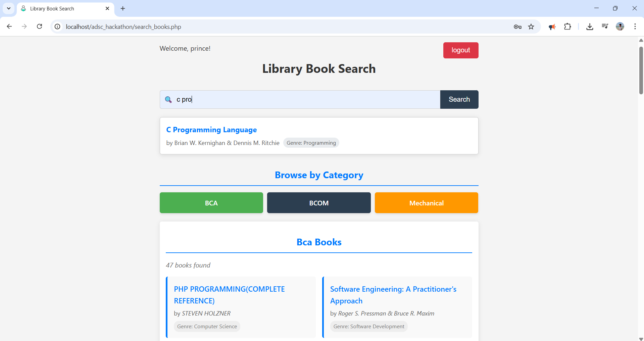The image size is (644, 341).
Task: Click Brian W. Kernighan author text
Action: click(x=200, y=143)
